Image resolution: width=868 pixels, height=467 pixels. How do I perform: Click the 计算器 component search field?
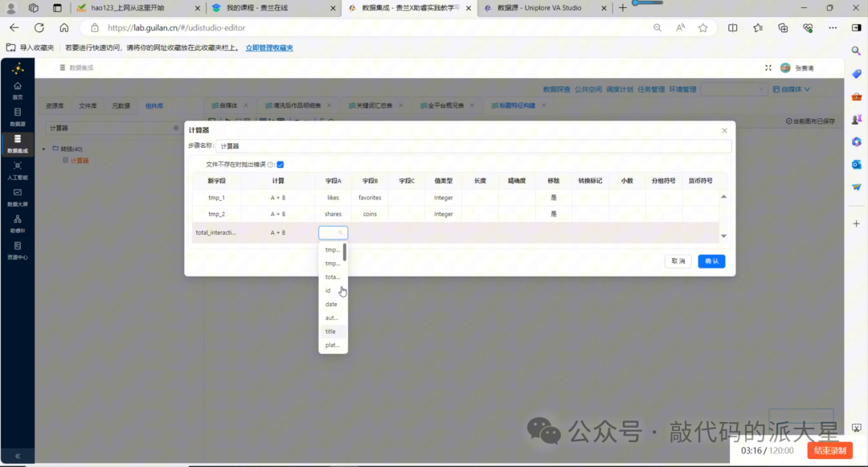click(x=113, y=128)
